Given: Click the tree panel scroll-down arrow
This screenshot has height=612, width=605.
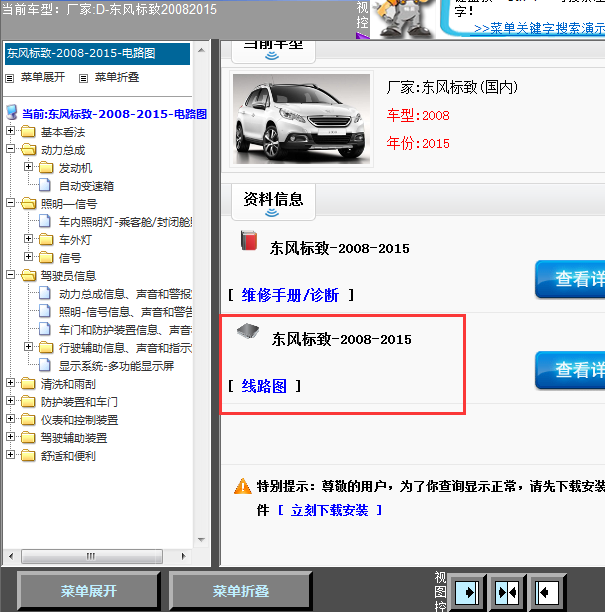Looking at the screenshot, I should pyautogui.click(x=201, y=540).
